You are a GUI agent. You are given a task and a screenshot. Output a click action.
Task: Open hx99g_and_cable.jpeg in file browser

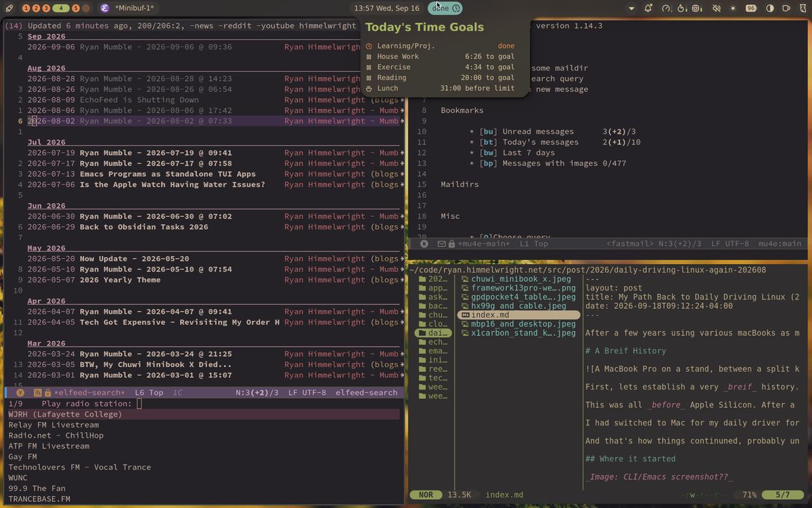pos(513,306)
